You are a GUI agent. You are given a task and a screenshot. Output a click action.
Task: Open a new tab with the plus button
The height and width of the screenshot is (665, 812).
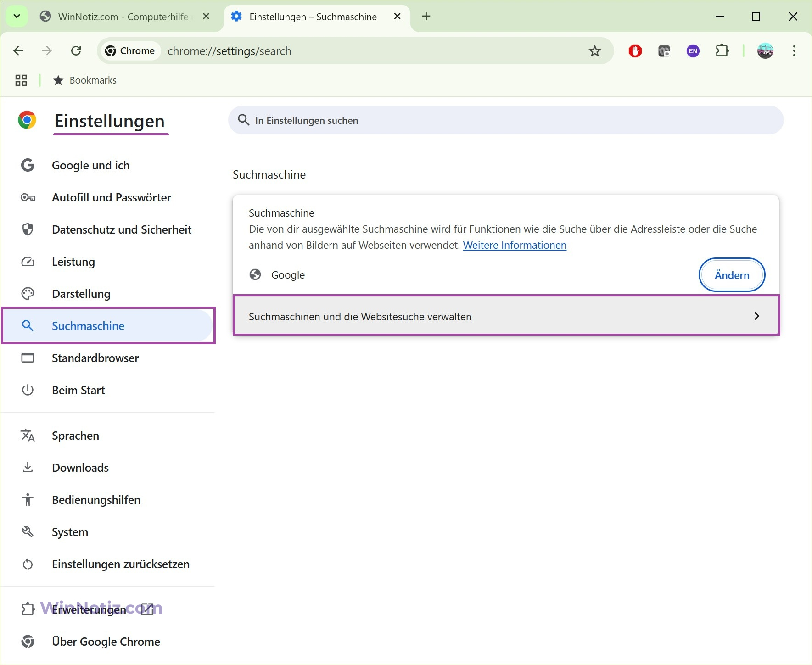(x=426, y=17)
